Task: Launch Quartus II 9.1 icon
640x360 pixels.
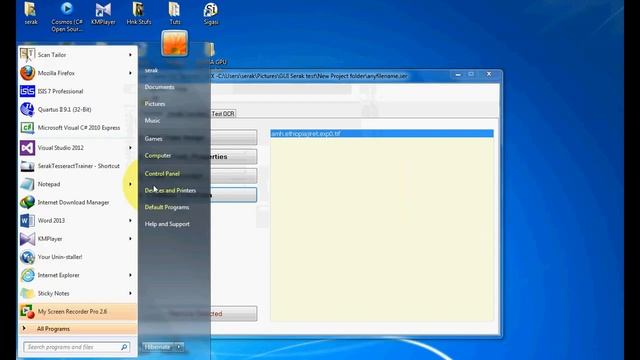Action: [27, 109]
